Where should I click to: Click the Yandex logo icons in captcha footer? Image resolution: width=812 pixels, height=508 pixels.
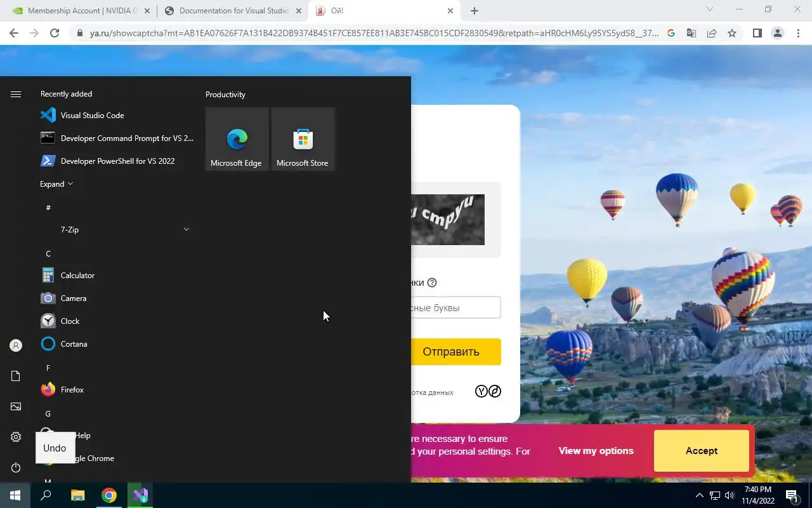[x=488, y=391]
